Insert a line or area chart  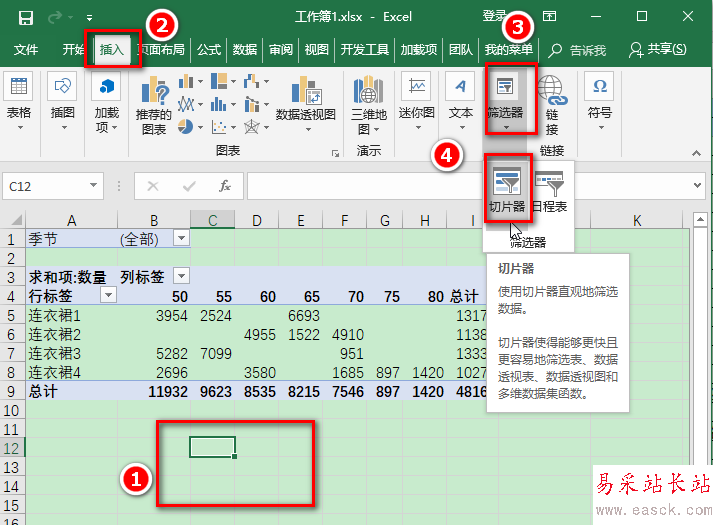point(186,104)
